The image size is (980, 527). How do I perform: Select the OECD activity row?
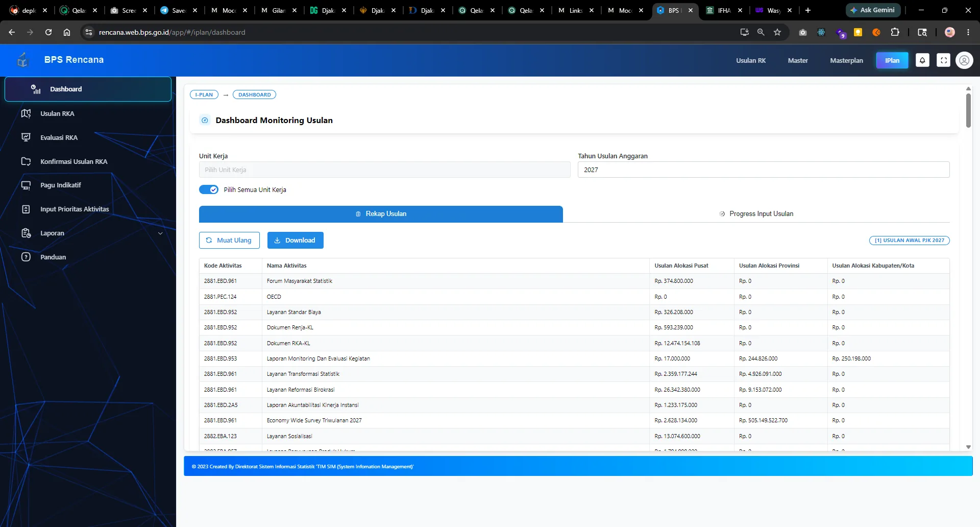[x=574, y=297]
